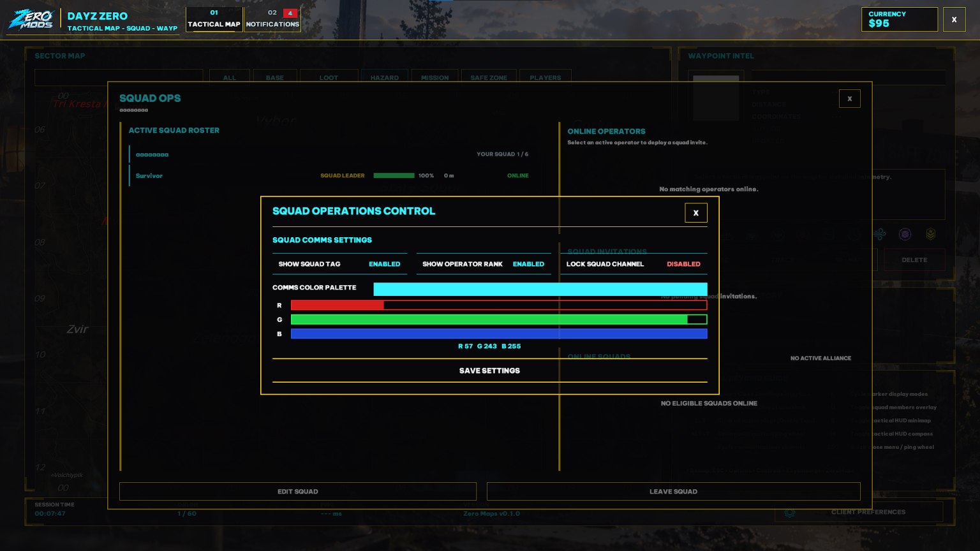
Task: Click the 'SQUAD LEADER' label
Action: (343, 175)
